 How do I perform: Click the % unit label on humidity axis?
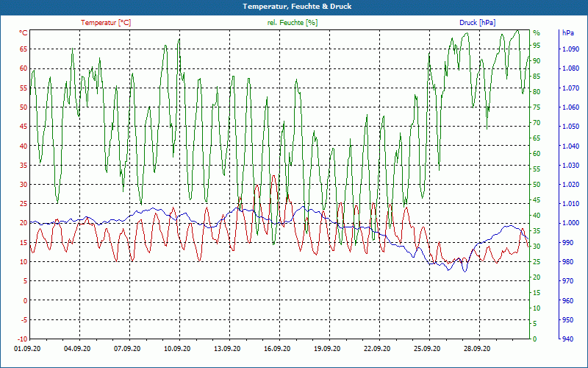click(x=537, y=33)
